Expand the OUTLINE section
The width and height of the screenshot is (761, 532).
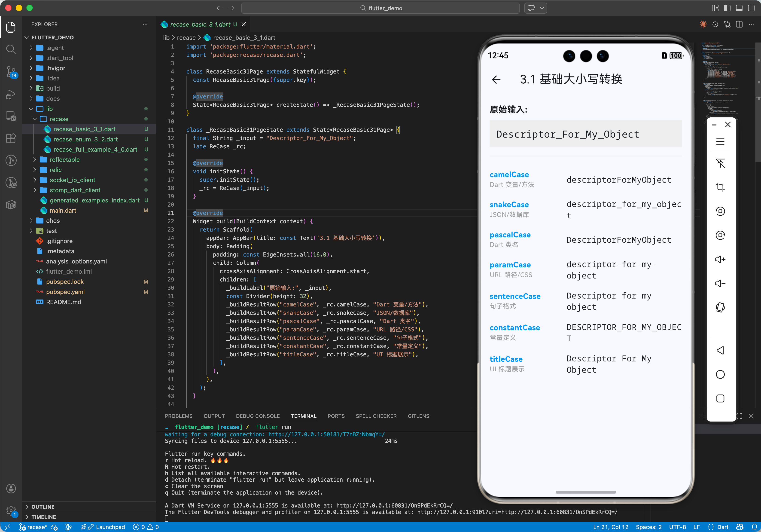[x=43, y=507]
